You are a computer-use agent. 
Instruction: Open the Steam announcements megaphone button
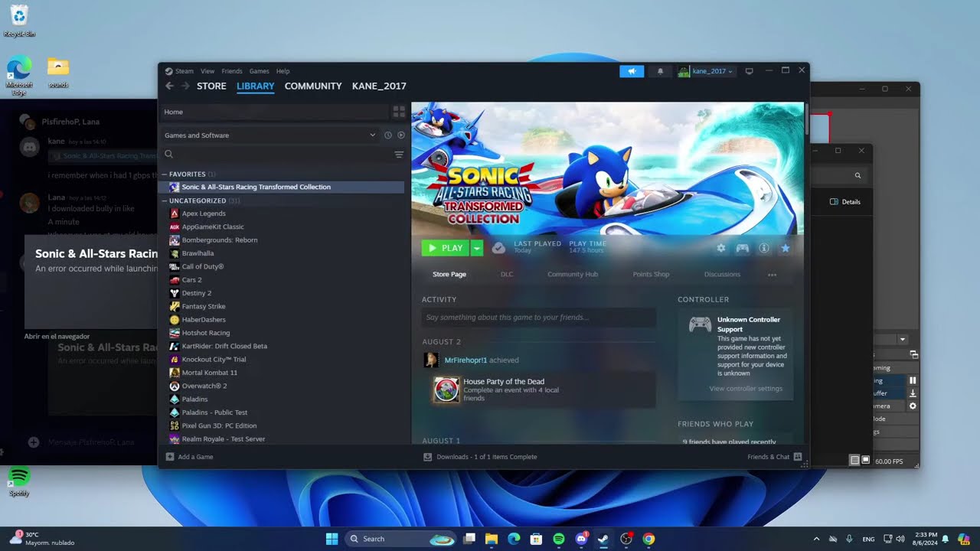[x=632, y=71]
